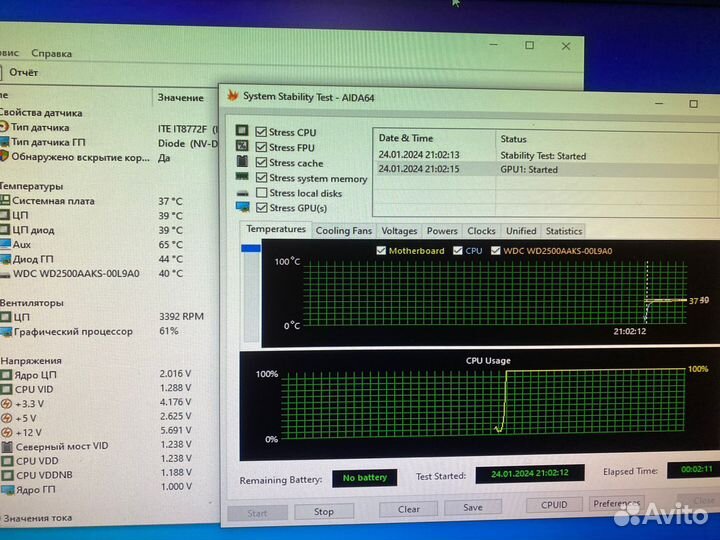
Task: Open the Справка menu in the main window
Action: [x=51, y=53]
